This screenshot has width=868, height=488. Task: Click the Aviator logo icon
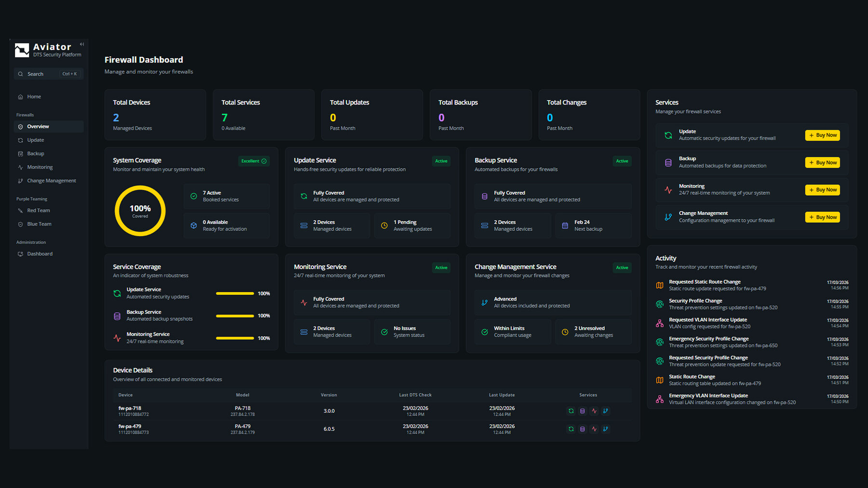(22, 50)
